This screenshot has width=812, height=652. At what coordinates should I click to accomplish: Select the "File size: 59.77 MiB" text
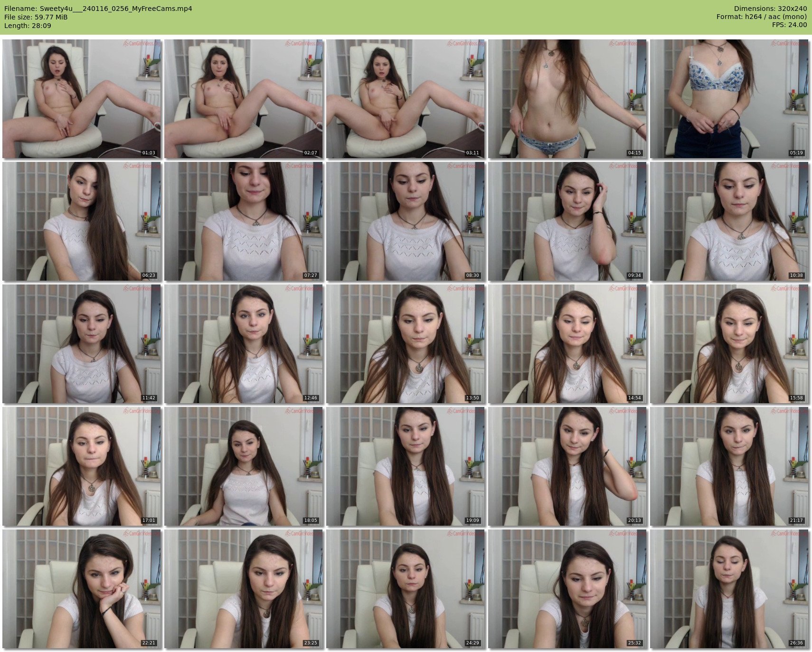click(36, 17)
